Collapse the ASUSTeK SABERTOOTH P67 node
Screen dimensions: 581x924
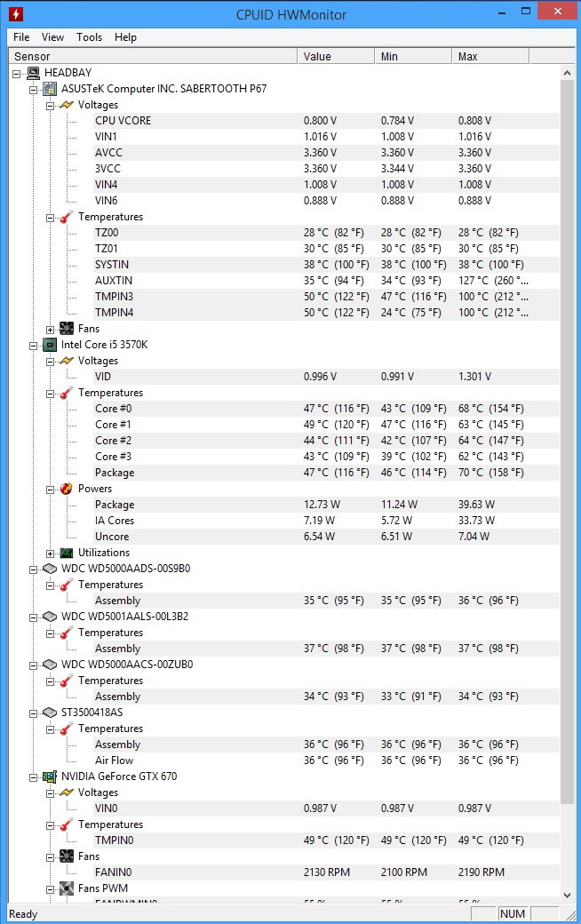click(34, 90)
